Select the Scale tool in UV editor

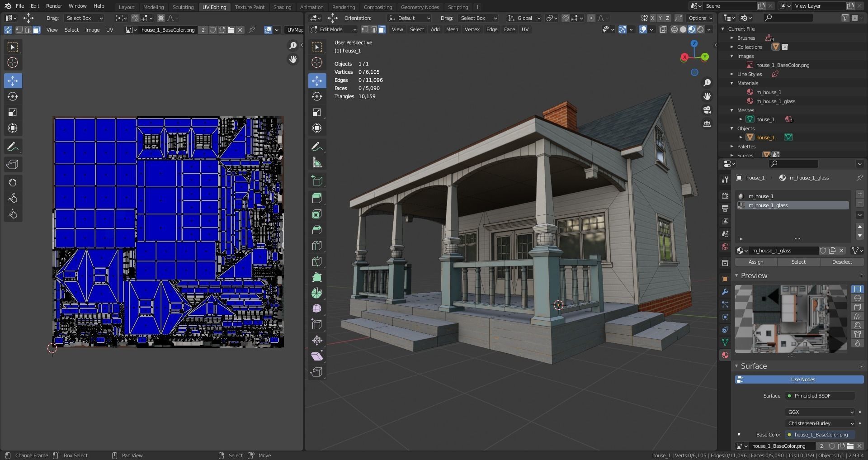13,112
